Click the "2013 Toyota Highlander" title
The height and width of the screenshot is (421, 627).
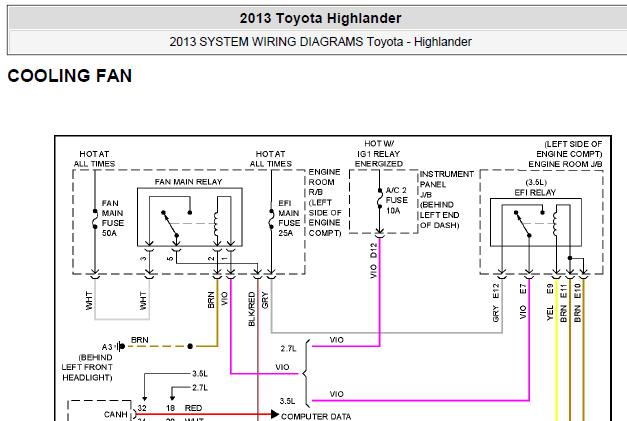(x=320, y=18)
